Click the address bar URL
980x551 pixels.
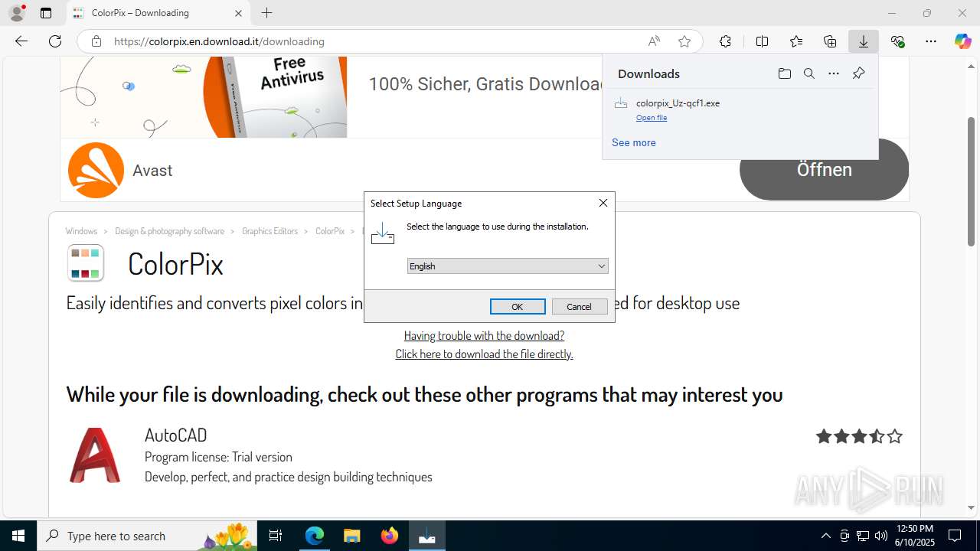pos(219,41)
